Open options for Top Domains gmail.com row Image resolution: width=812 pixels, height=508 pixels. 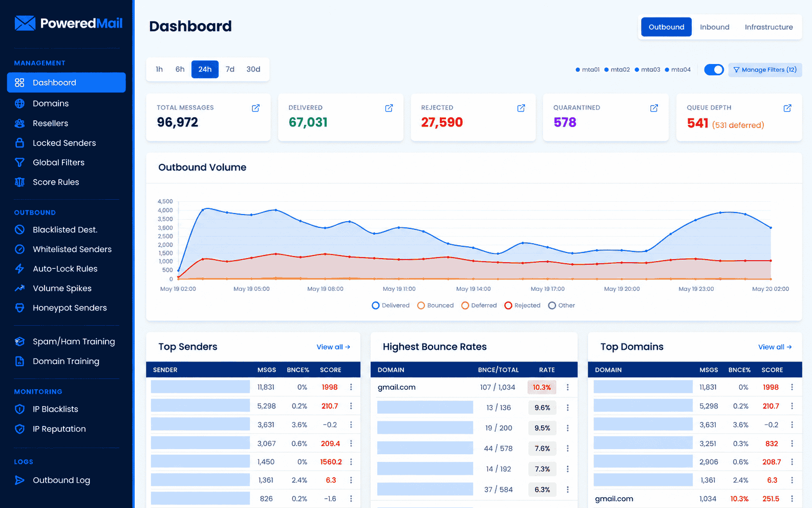(x=792, y=499)
